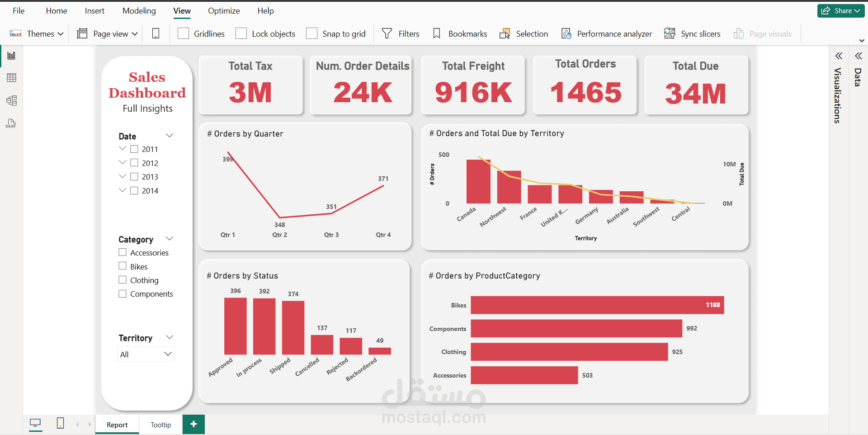
Task: Collapse the ribbon with the chevron
Action: click(862, 41)
